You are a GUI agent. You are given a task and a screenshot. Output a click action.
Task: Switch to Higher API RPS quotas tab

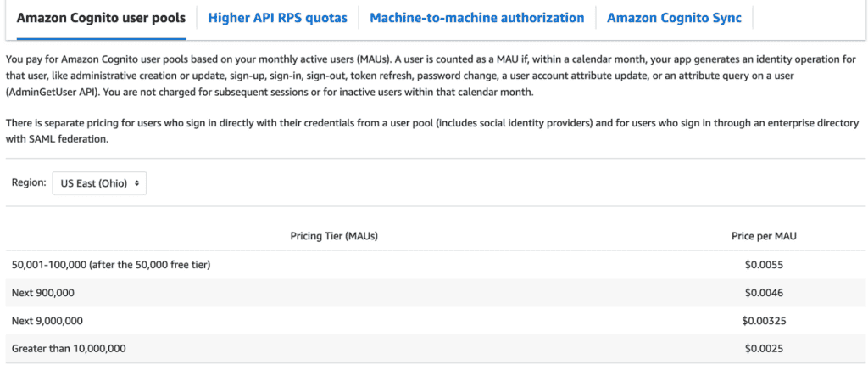tap(278, 19)
